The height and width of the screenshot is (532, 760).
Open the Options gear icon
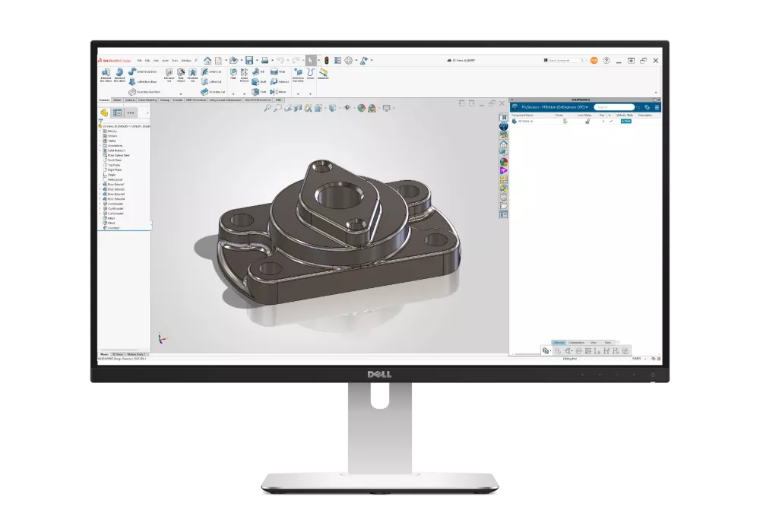point(349,61)
